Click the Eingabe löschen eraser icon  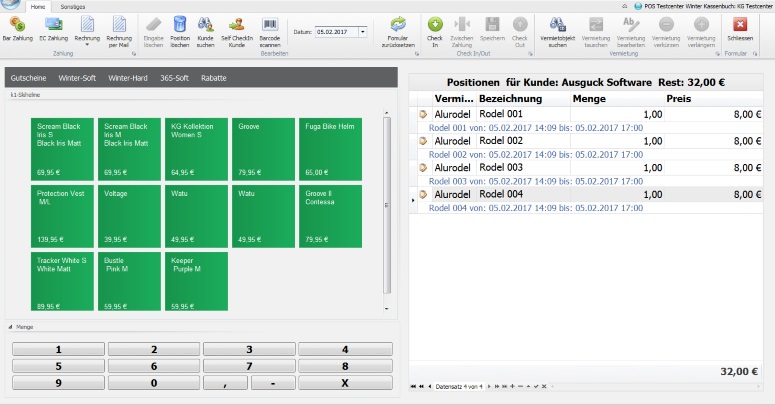coord(154,24)
